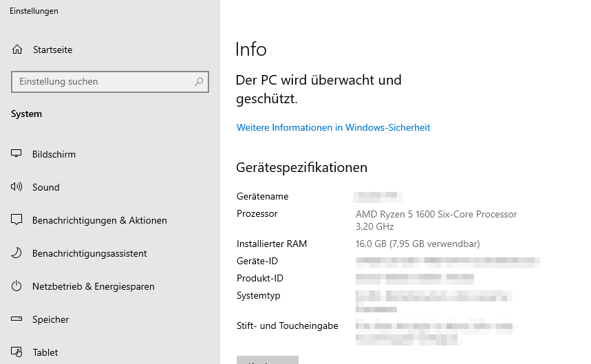Focus the Einstellung suchen search field
The width and height of the screenshot is (591, 364).
click(x=103, y=82)
